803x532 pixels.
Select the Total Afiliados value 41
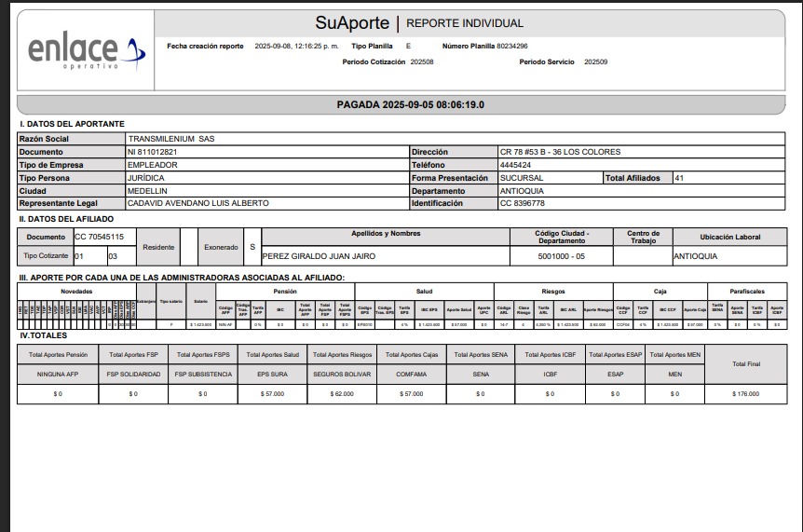coord(679,178)
